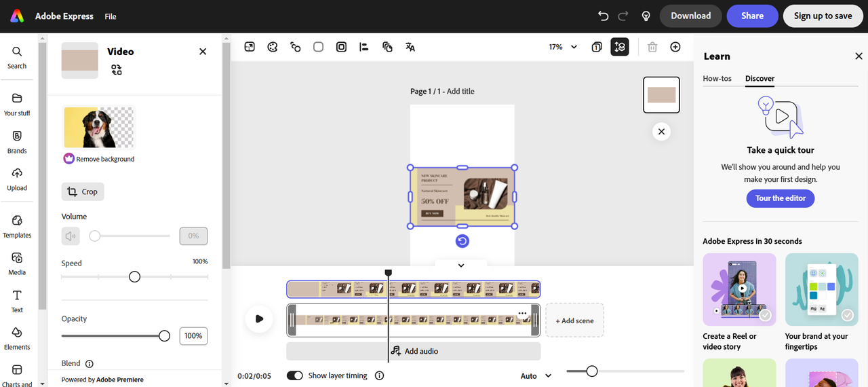
Task: Close the Learn panel
Action: pyautogui.click(x=859, y=56)
